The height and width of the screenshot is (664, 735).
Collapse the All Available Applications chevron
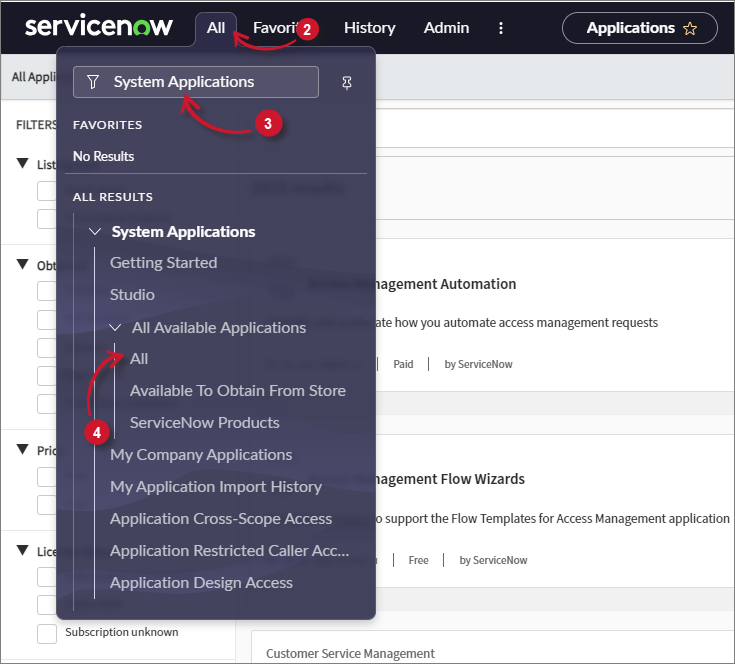click(x=115, y=328)
